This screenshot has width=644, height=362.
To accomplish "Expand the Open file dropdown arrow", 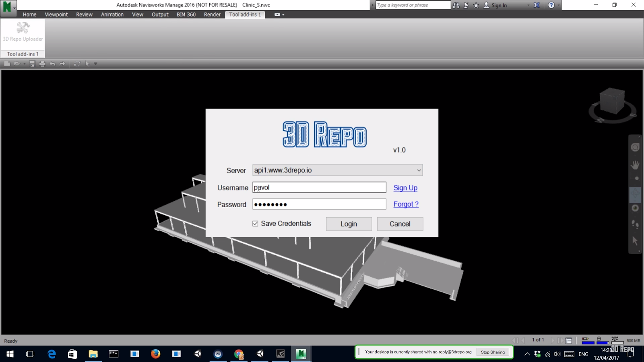I will tap(24, 64).
